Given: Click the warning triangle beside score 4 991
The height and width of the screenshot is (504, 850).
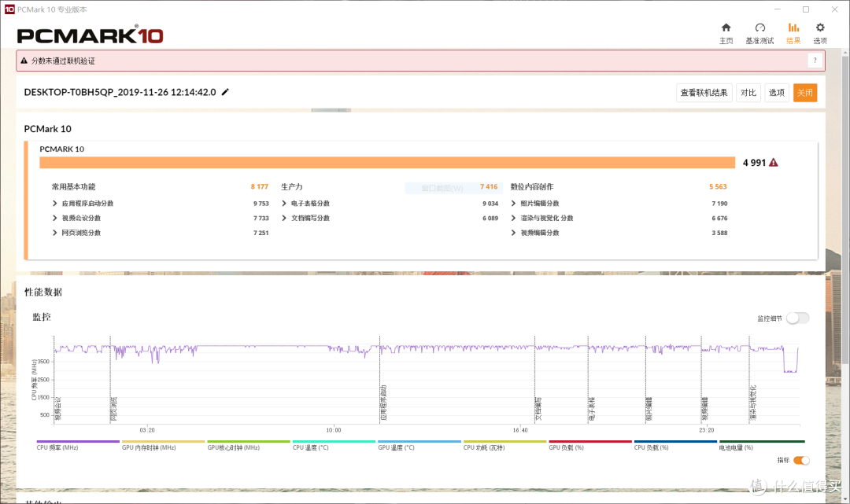Looking at the screenshot, I should coord(774,163).
